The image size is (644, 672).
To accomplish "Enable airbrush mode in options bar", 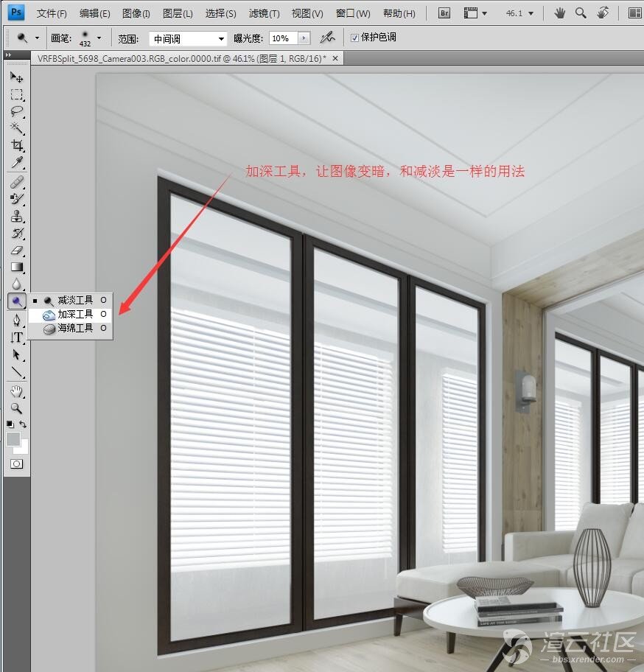I will click(327, 38).
